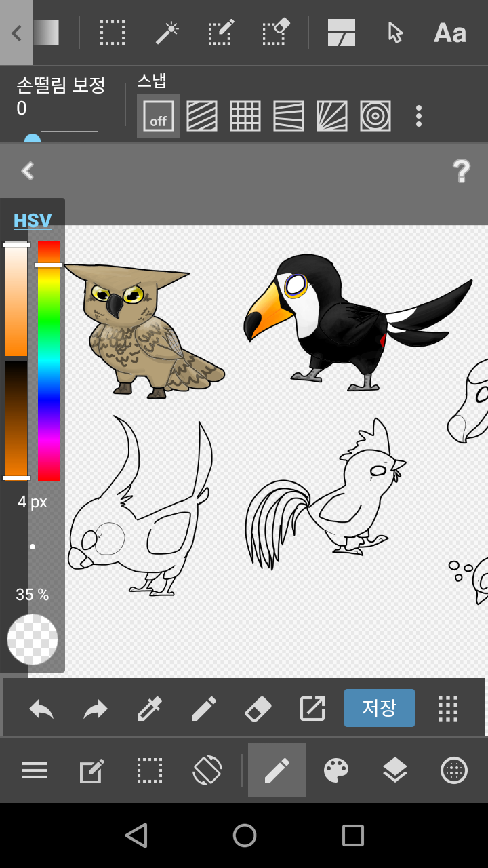488x868 pixels.
Task: Rotate the canvas view
Action: coord(207,771)
